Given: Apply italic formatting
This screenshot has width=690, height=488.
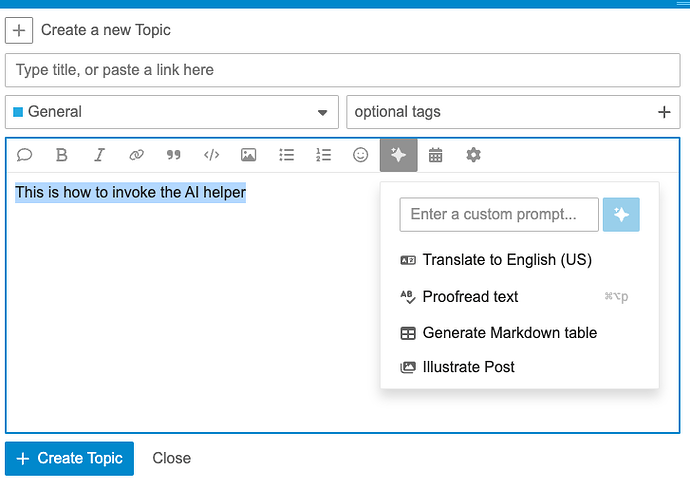Looking at the screenshot, I should pyautogui.click(x=99, y=155).
